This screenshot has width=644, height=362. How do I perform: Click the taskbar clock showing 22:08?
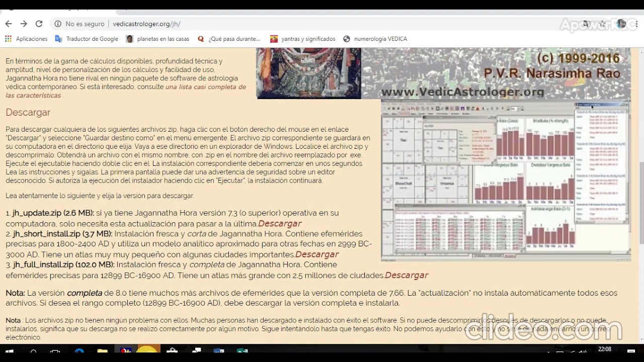pyautogui.click(x=605, y=349)
